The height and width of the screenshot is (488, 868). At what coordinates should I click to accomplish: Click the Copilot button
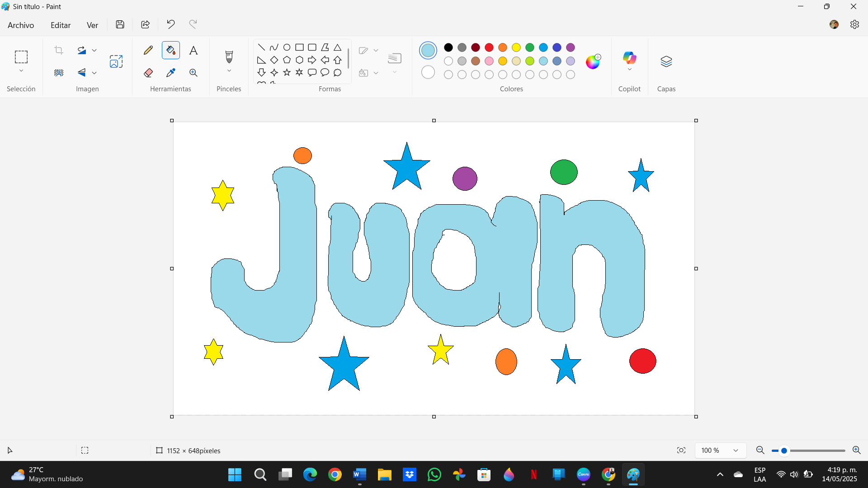pos(629,61)
